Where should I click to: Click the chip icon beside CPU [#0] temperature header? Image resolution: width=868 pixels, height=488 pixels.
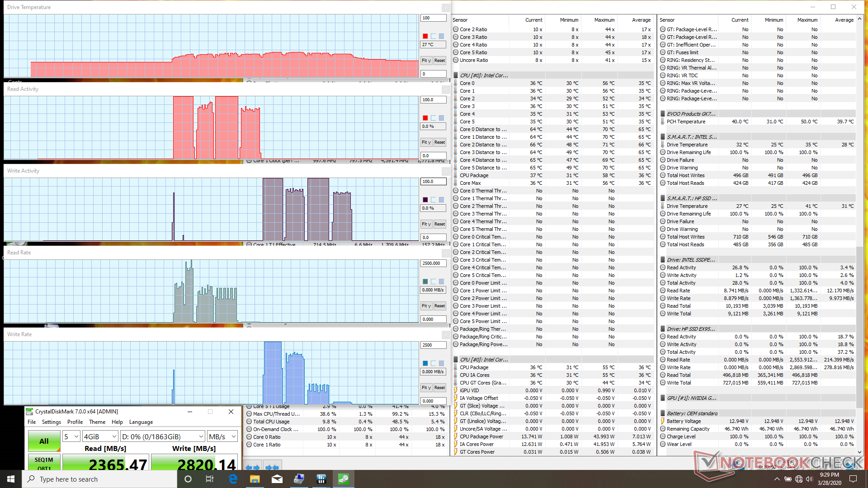point(456,75)
